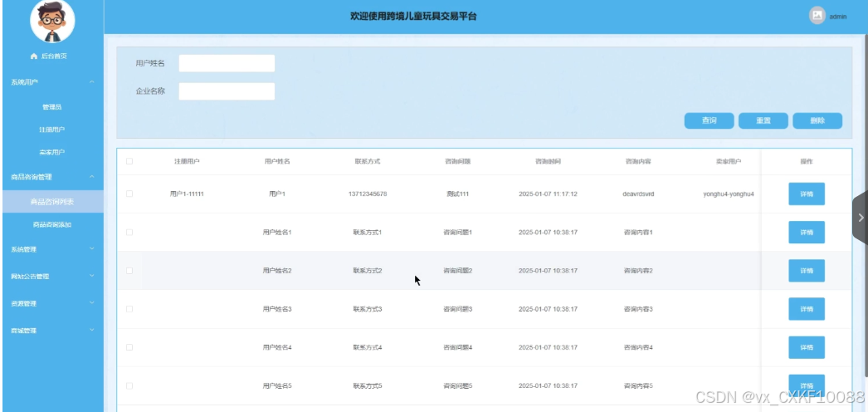The height and width of the screenshot is (412, 868).
Task: Open 详情 for the 用户姓名5 row
Action: [x=807, y=385]
